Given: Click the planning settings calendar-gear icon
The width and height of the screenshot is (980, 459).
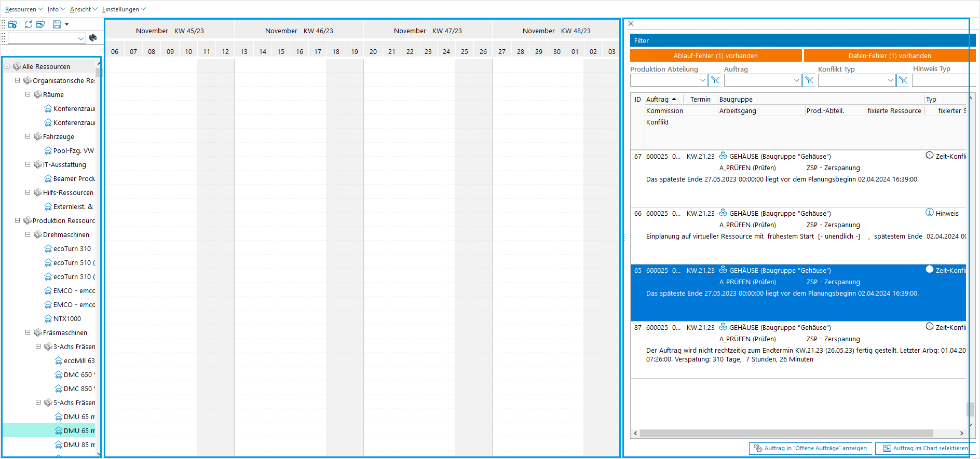Looking at the screenshot, I should pos(12,24).
